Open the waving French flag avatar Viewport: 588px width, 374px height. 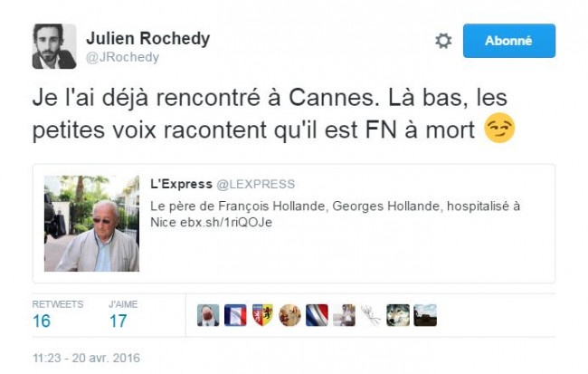[317, 315]
